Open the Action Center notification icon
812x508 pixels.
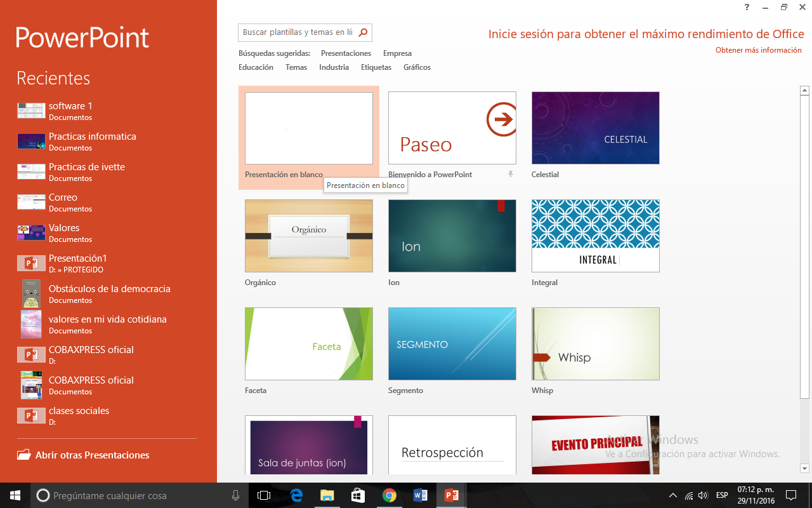click(x=790, y=495)
